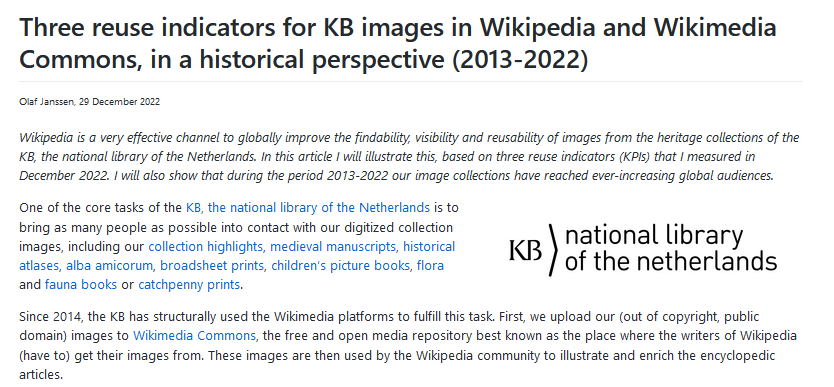This screenshot has height=387, width=834.
Task: Click the article title heading
Action: coord(398,44)
